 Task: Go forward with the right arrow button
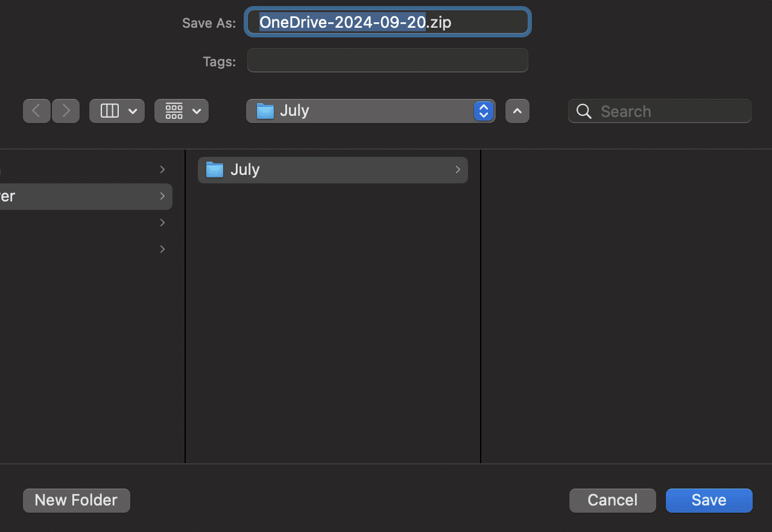pyautogui.click(x=66, y=111)
